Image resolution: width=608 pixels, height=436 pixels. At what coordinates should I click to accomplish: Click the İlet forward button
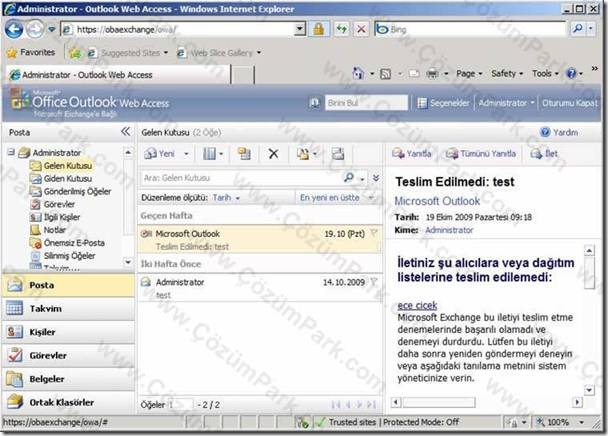544,154
